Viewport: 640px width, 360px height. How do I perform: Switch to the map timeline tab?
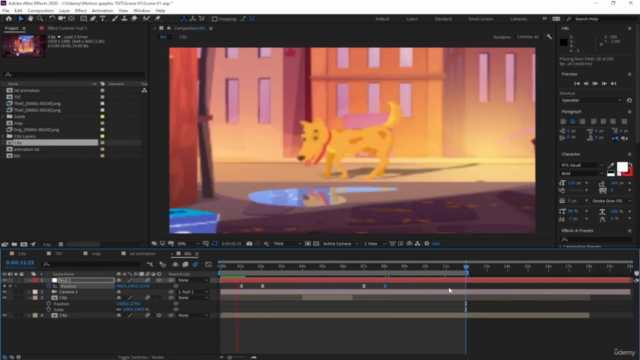point(96,254)
